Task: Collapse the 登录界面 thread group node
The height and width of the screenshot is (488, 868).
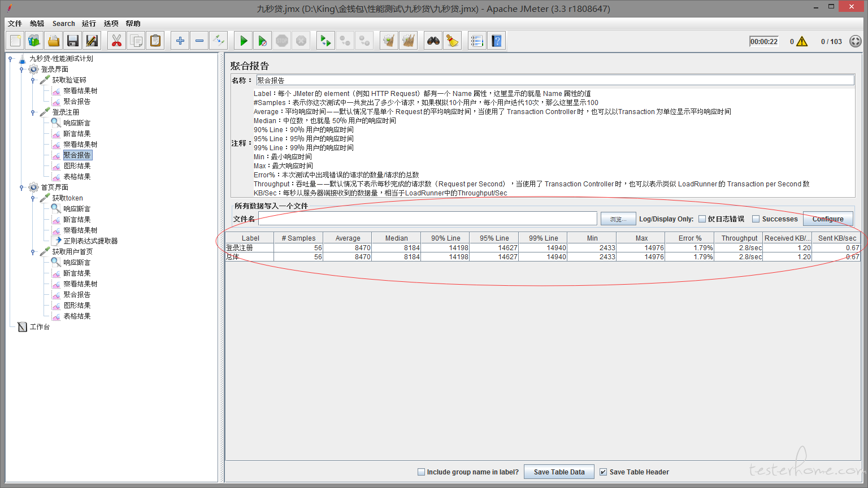Action: click(22, 69)
